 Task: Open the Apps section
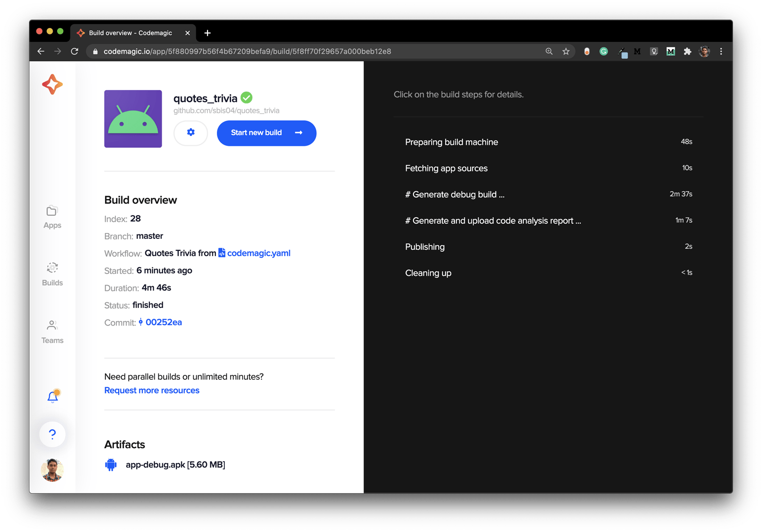pyautogui.click(x=52, y=217)
